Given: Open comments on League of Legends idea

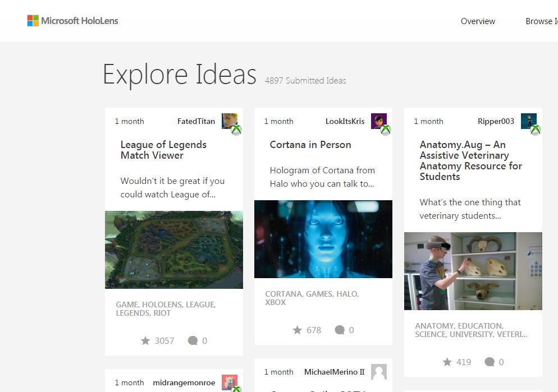Looking at the screenshot, I should 193,341.
